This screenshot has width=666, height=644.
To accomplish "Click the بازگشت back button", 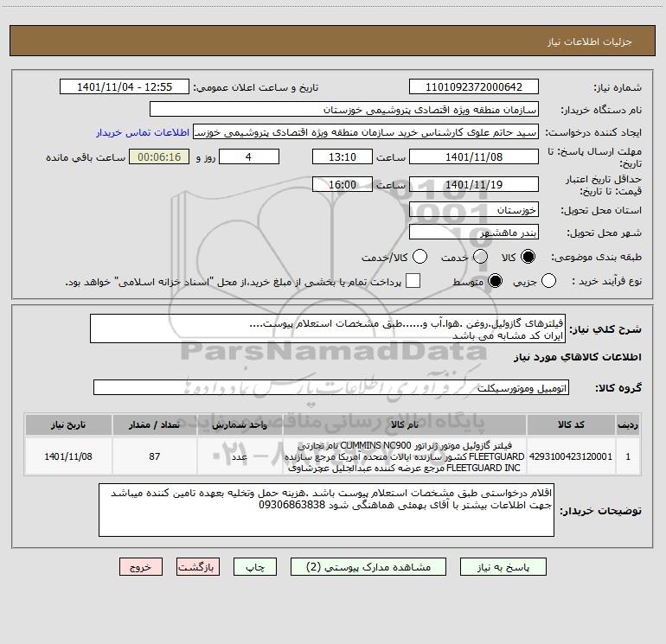I will click(x=198, y=567).
